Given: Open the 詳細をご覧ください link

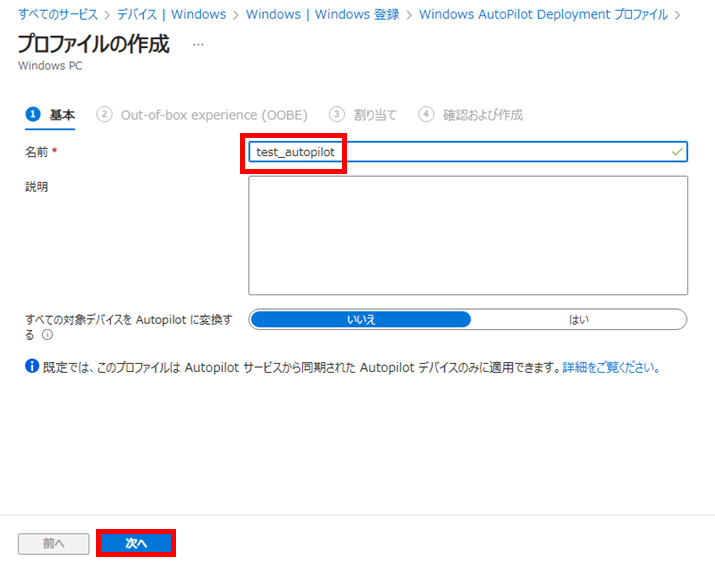Looking at the screenshot, I should click(611, 367).
